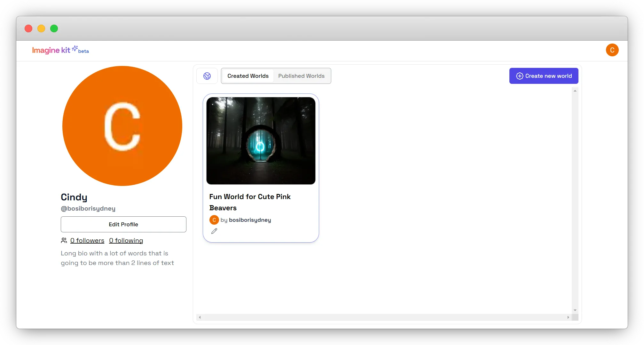Click the vertical scrollbar down arrow
This screenshot has height=345, width=644.
575,310
